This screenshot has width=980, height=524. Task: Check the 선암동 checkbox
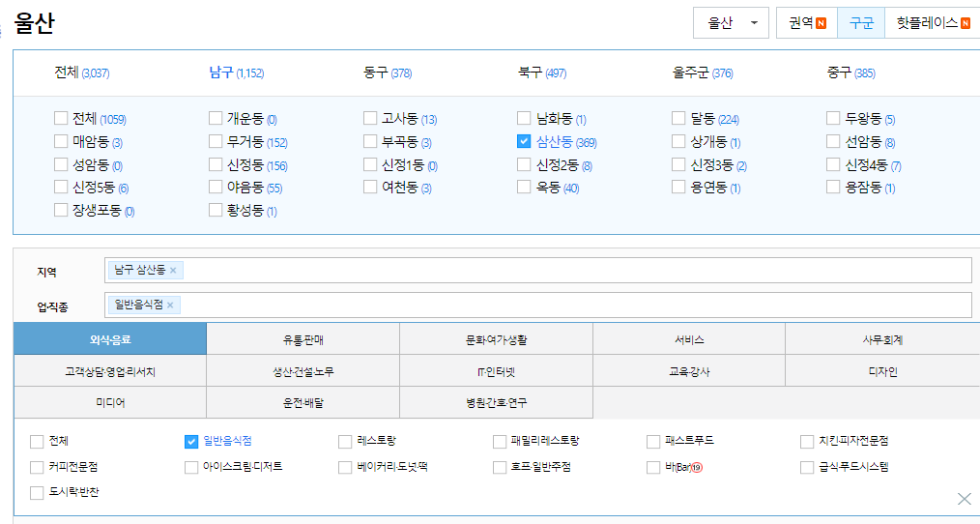point(832,141)
